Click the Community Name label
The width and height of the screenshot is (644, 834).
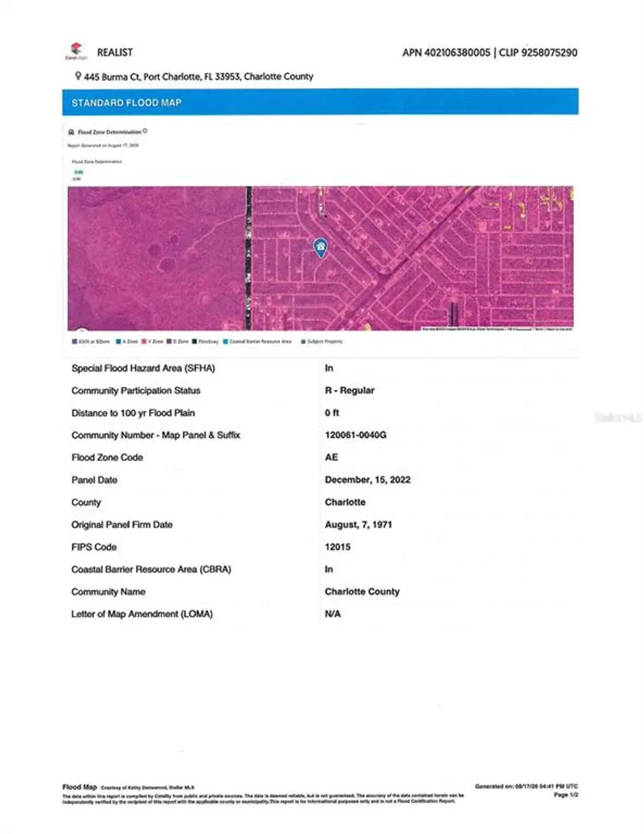point(108,592)
